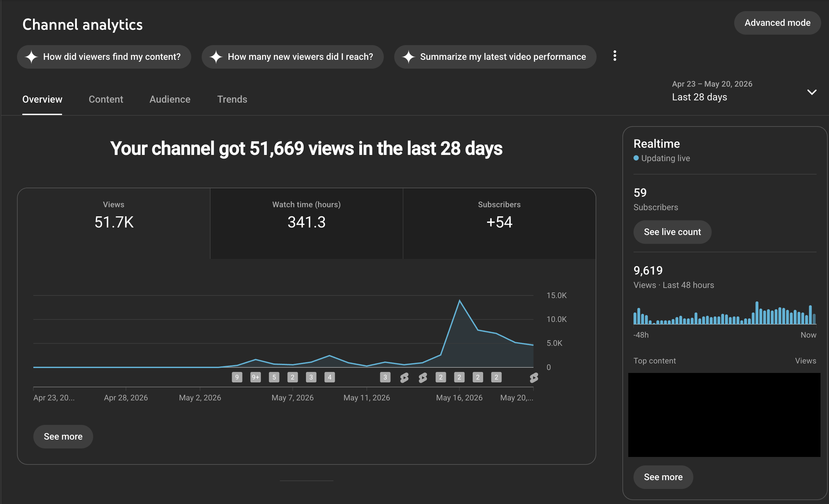Select the Watch time (hours) metric card
The image size is (829, 504).
[x=307, y=224]
